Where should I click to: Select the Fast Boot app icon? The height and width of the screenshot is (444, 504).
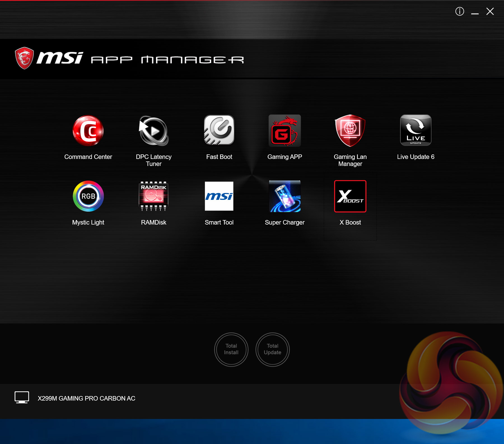click(x=219, y=130)
